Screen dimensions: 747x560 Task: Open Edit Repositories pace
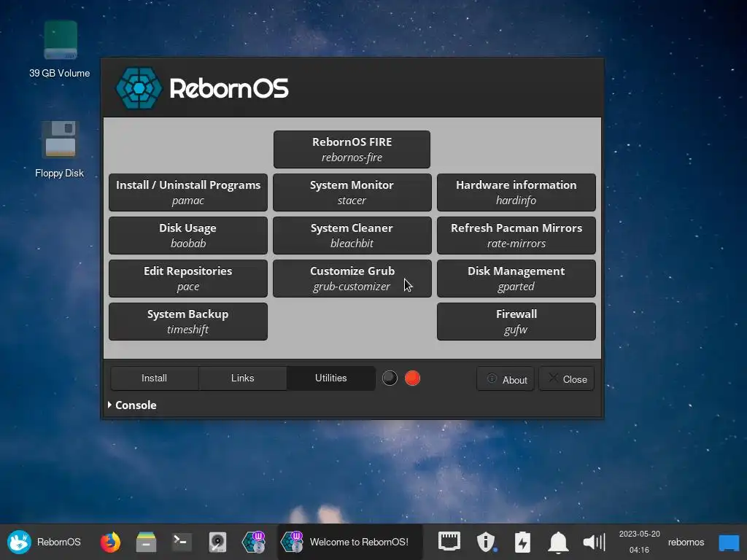[x=188, y=278]
